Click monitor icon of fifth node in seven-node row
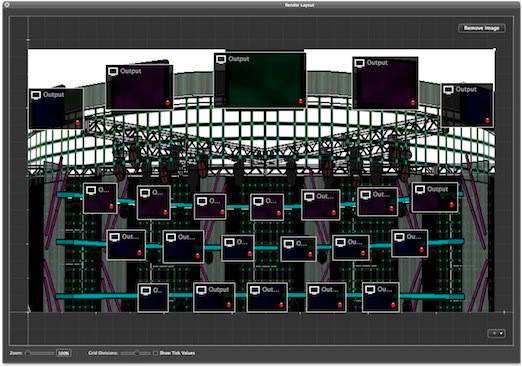The height and width of the screenshot is (367, 522). click(309, 197)
